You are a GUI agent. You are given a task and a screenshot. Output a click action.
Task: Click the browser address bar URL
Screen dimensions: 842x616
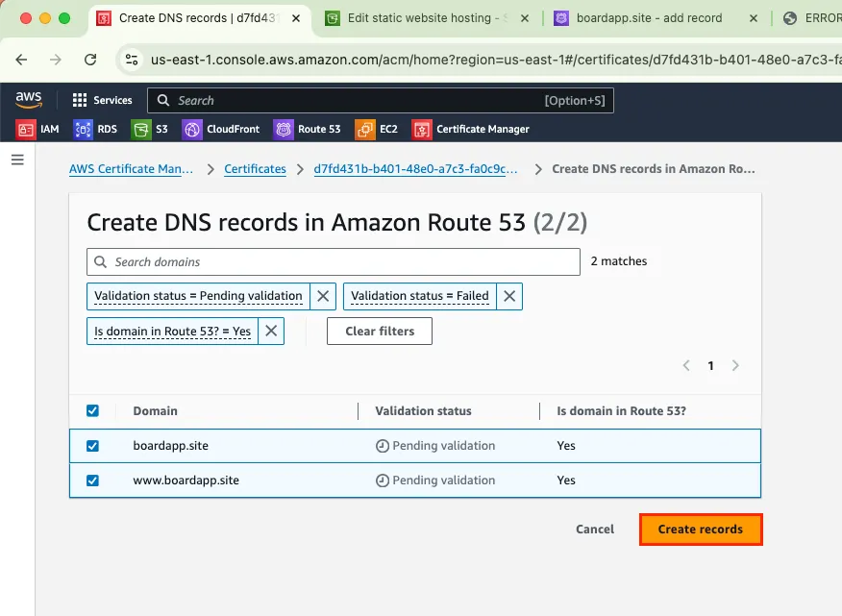(x=494, y=60)
